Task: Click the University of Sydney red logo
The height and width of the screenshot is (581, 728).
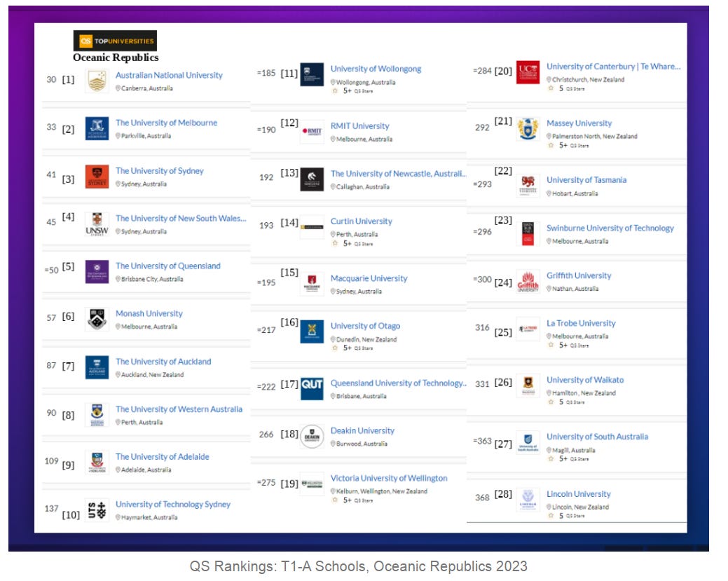Action: (98, 178)
